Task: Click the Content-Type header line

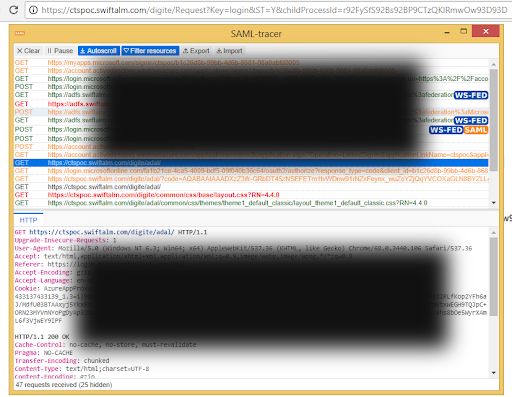Action: pyautogui.click(x=82, y=369)
